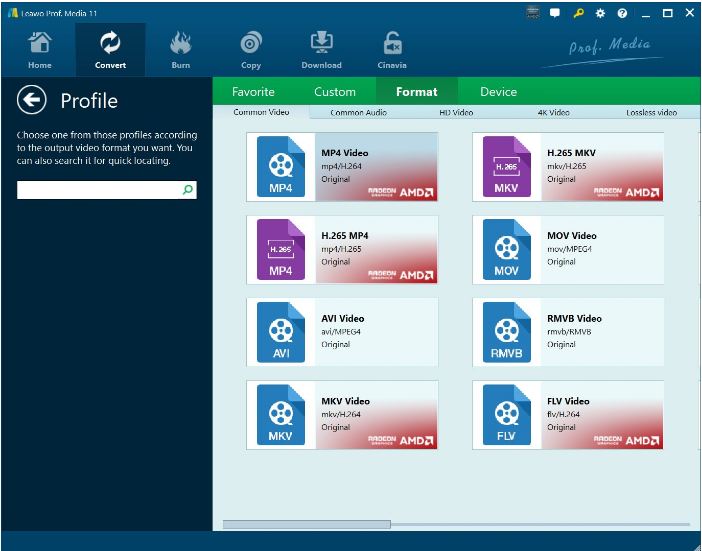Select the Convert module
Image resolution: width=702 pixels, height=551 pixels.
click(x=110, y=50)
